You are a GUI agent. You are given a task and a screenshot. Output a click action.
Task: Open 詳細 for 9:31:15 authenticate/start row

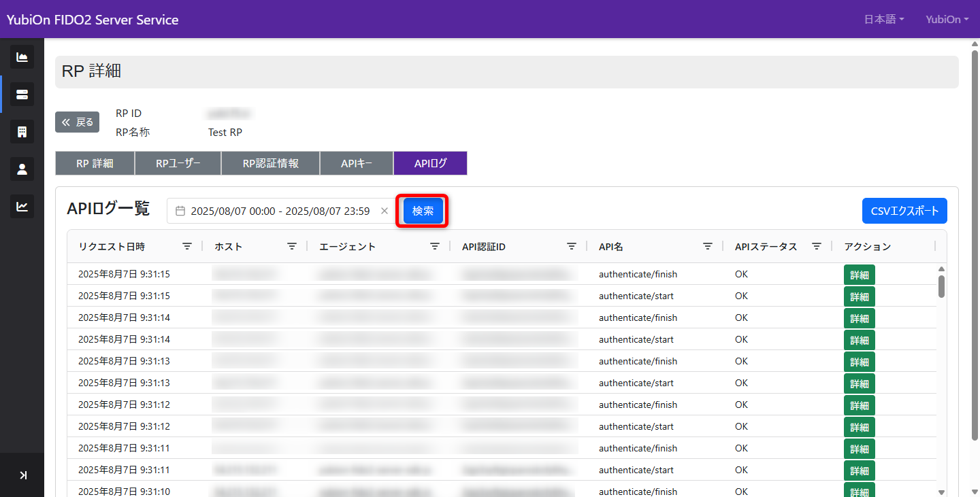click(860, 297)
